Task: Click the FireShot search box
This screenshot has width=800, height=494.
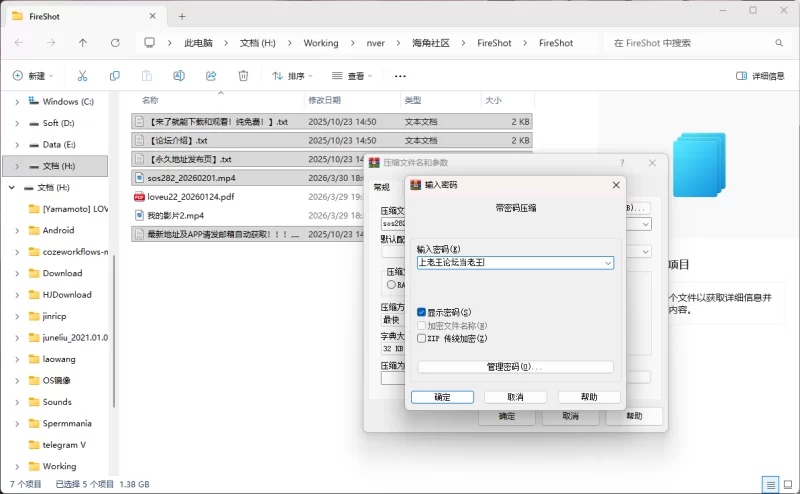Action: coord(690,43)
